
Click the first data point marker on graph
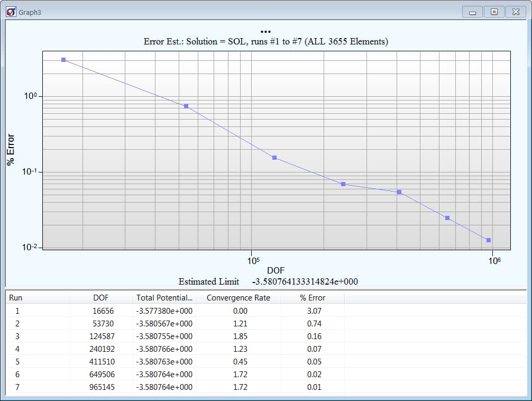[x=63, y=60]
